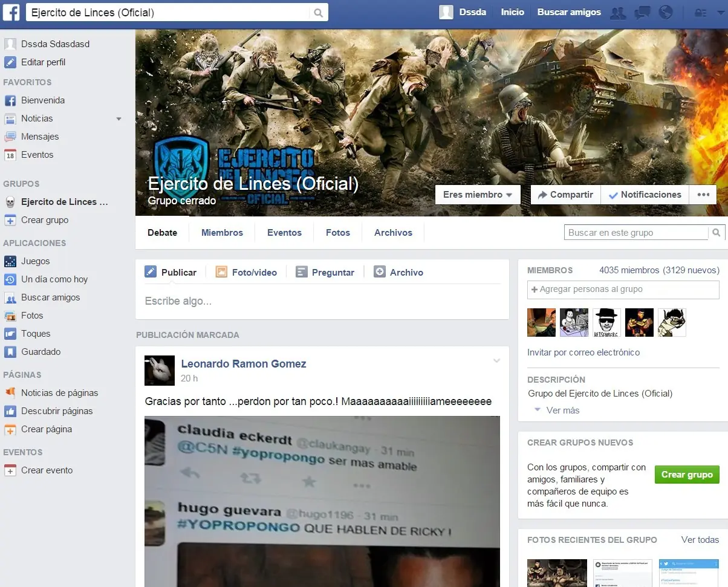Click the search magnifier in top bar

pyautogui.click(x=318, y=13)
